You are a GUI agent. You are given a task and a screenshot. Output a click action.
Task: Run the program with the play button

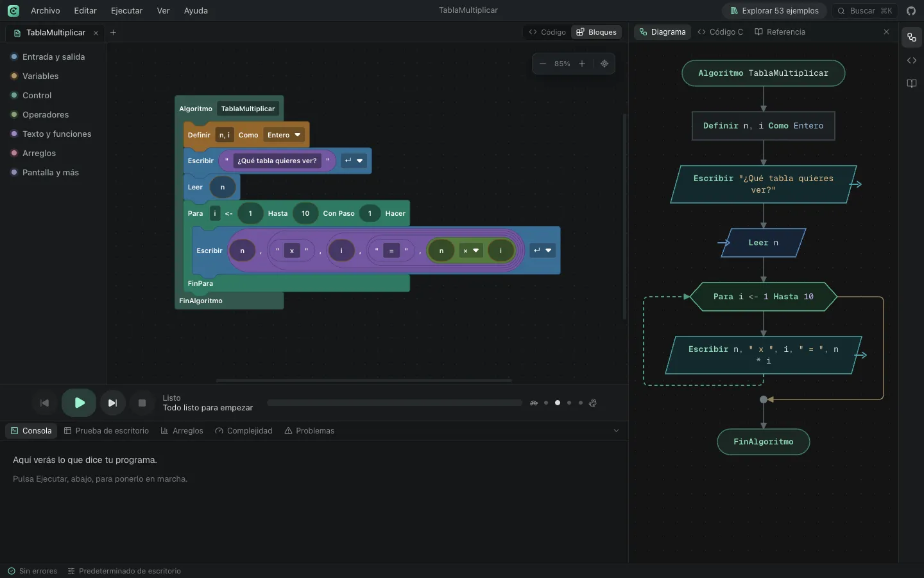(79, 403)
